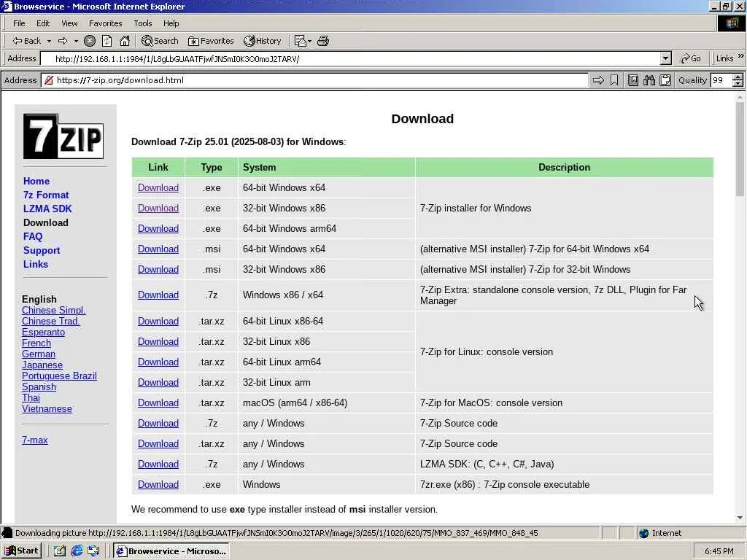The image size is (747, 560).
Task: Open the IE address bar dropdown
Action: point(666,58)
